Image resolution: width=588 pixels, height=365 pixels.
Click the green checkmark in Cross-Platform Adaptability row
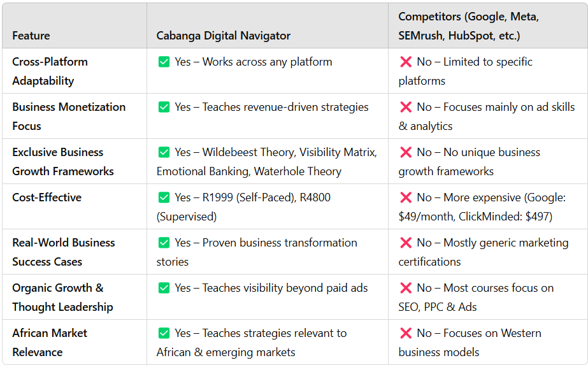coord(164,62)
